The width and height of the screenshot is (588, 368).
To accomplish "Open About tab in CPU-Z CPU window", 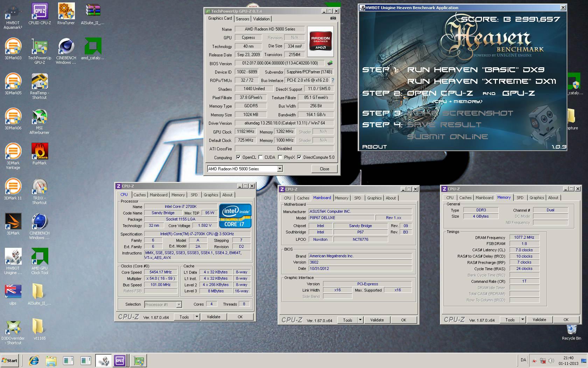I will (227, 195).
